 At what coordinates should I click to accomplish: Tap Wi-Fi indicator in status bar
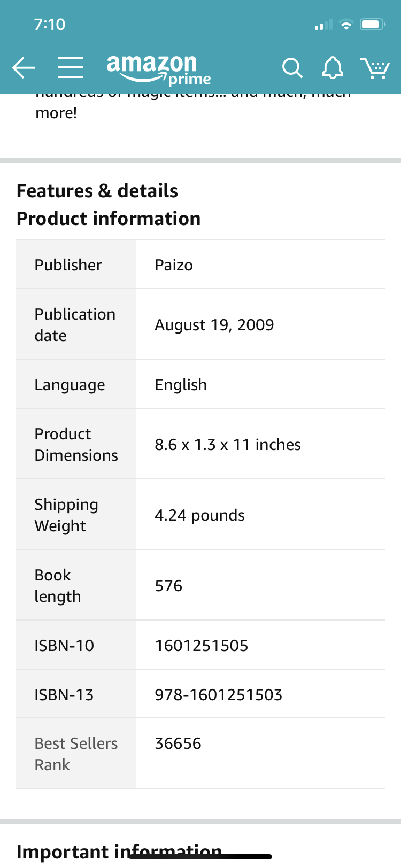tap(346, 25)
